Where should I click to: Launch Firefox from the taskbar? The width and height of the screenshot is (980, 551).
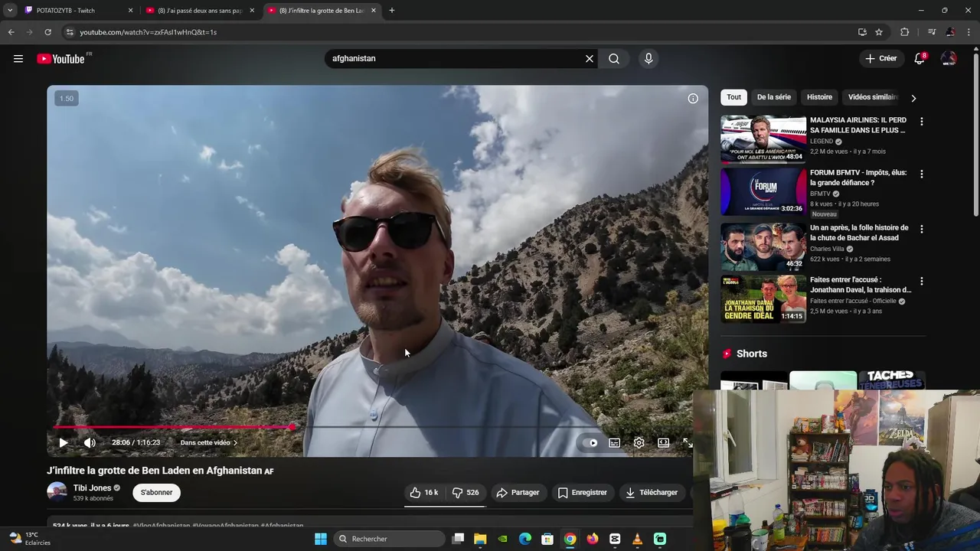pos(593,539)
